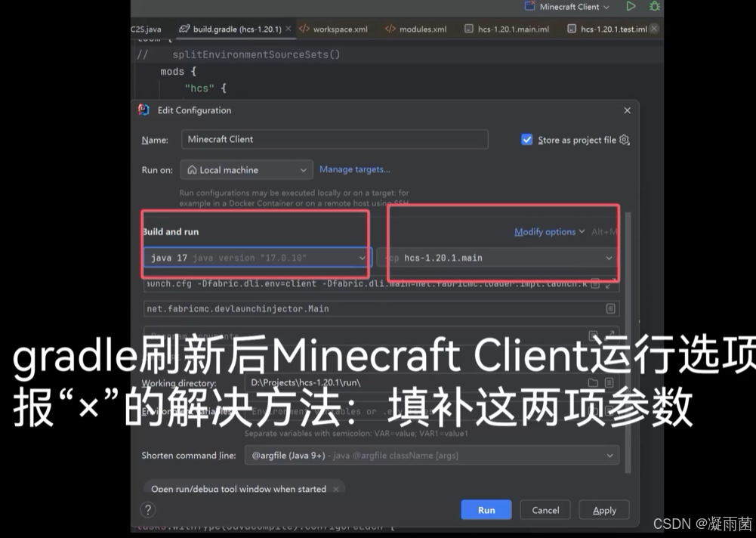Click the Cancel button

(545, 510)
